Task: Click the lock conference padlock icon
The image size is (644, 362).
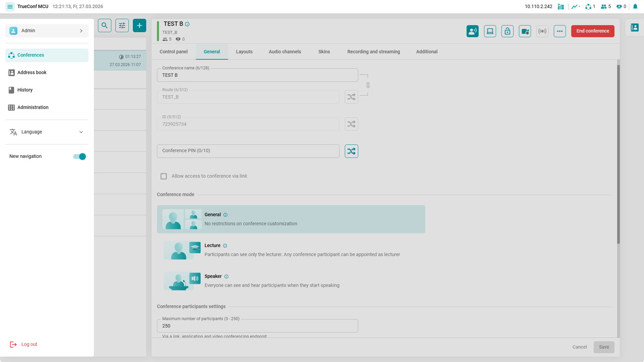Action: coord(507,31)
